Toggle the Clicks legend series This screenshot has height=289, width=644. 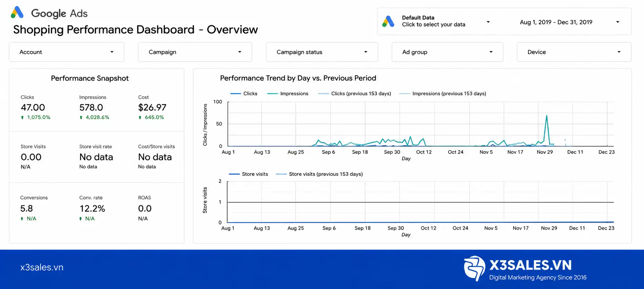[x=244, y=94]
